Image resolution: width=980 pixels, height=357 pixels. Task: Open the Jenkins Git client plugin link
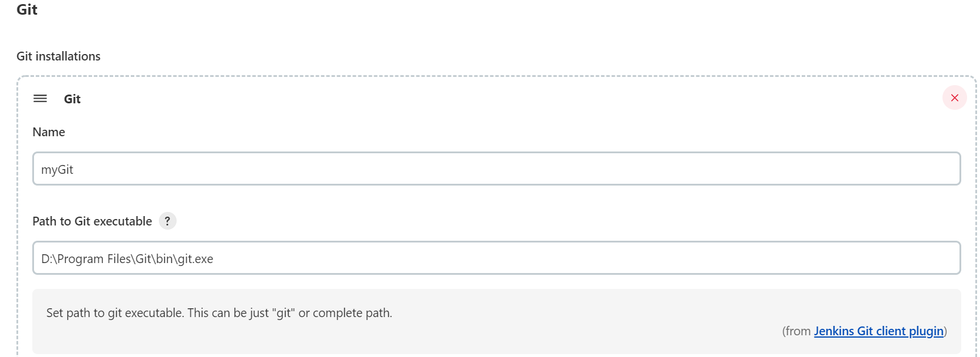(x=879, y=331)
